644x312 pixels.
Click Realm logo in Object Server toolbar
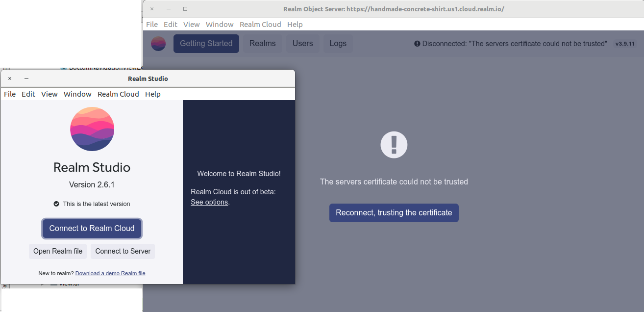click(x=158, y=44)
